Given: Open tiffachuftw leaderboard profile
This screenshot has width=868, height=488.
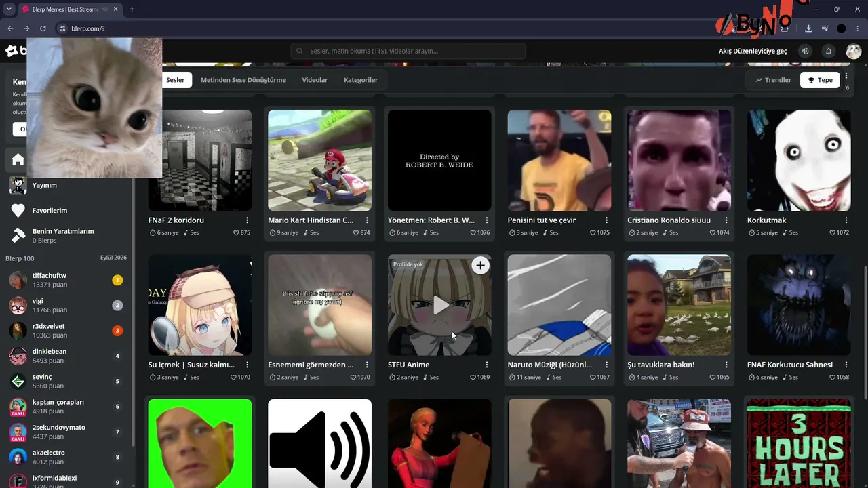Looking at the screenshot, I should coord(66,280).
